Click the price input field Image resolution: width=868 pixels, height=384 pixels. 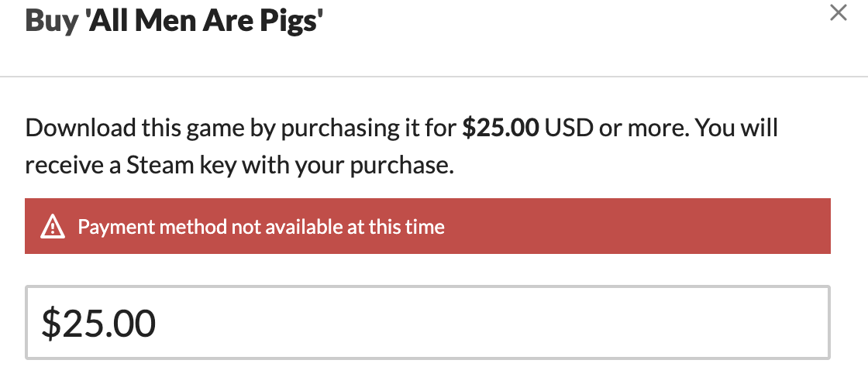[x=427, y=323]
